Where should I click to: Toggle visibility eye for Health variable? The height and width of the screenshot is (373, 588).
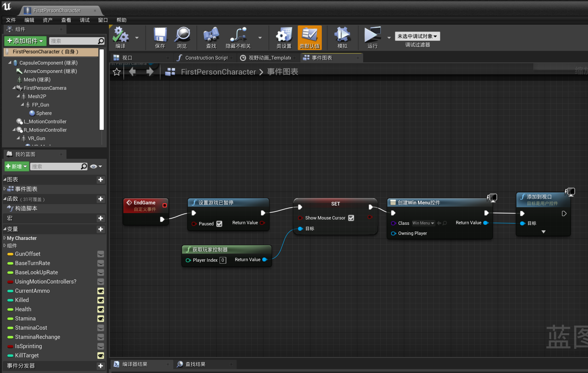pyautogui.click(x=101, y=309)
